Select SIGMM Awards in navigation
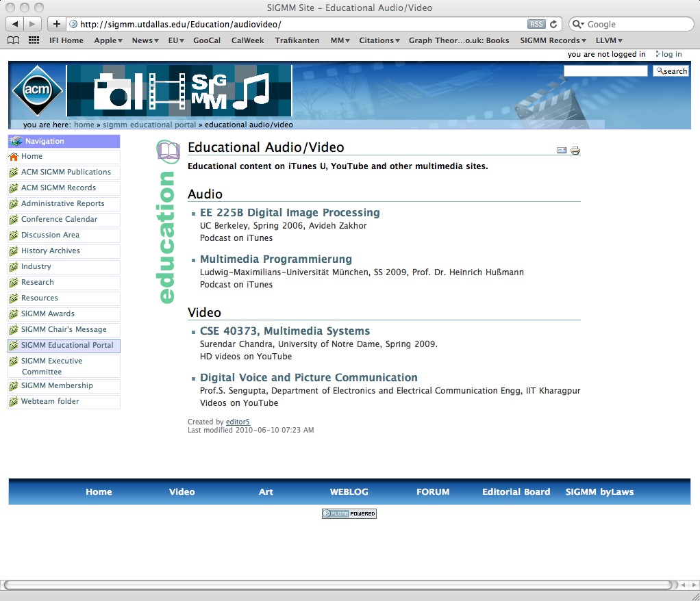Image resolution: width=700 pixels, height=601 pixels. (47, 314)
